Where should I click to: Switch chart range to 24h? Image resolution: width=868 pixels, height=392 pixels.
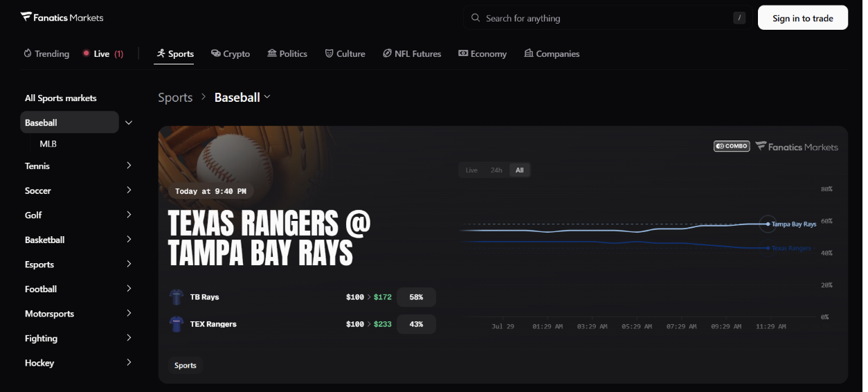[496, 170]
